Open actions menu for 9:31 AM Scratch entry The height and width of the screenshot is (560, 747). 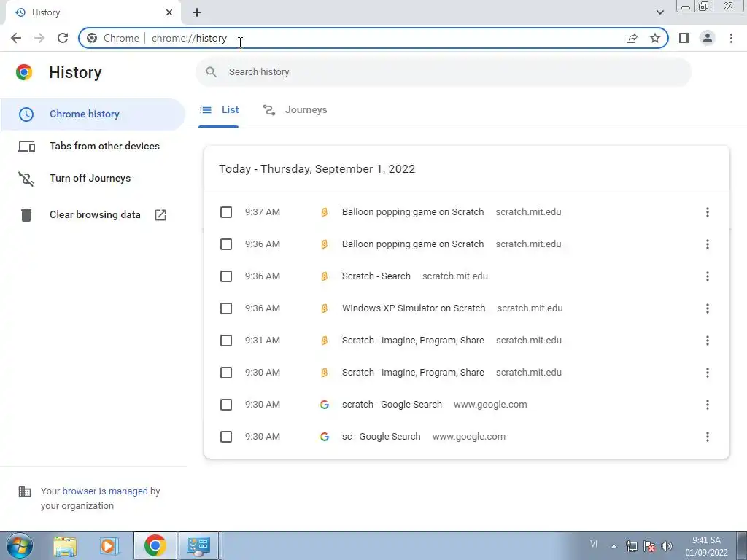click(708, 341)
